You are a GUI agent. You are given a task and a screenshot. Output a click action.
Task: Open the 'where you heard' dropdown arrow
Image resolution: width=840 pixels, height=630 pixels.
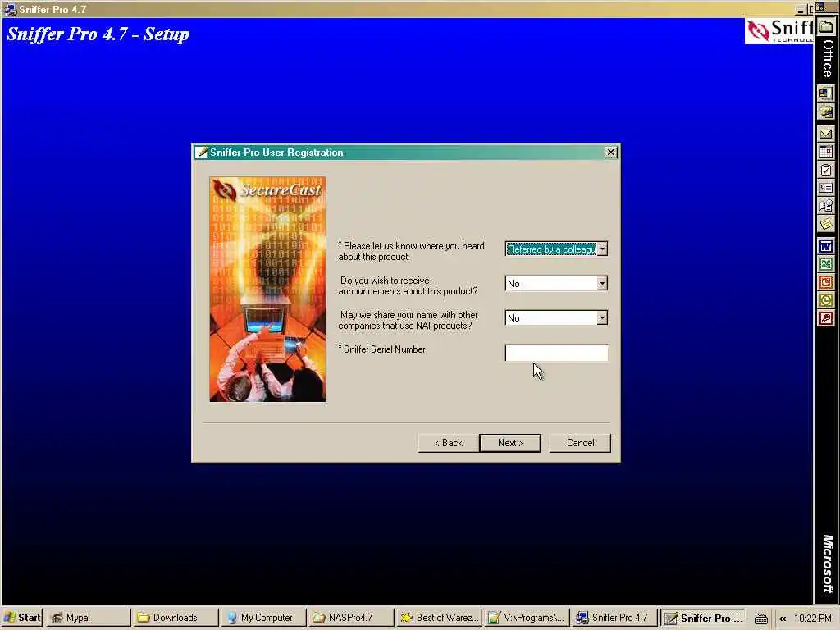coord(602,249)
